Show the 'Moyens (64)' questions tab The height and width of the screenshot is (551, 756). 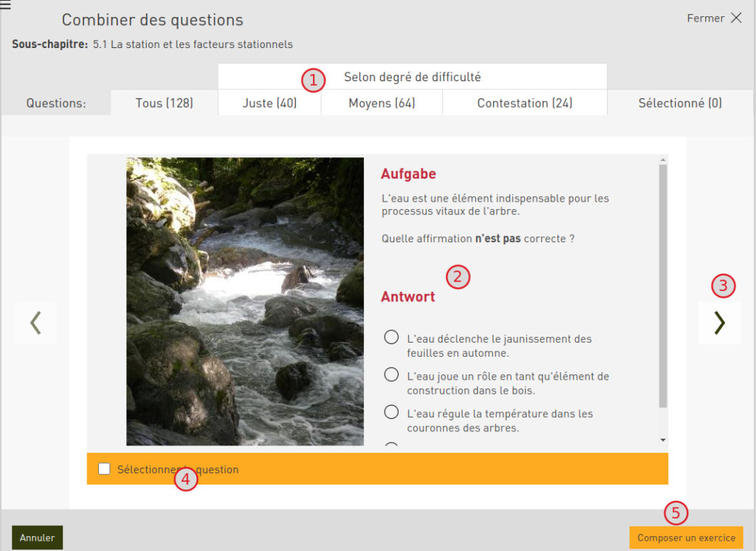point(382,103)
